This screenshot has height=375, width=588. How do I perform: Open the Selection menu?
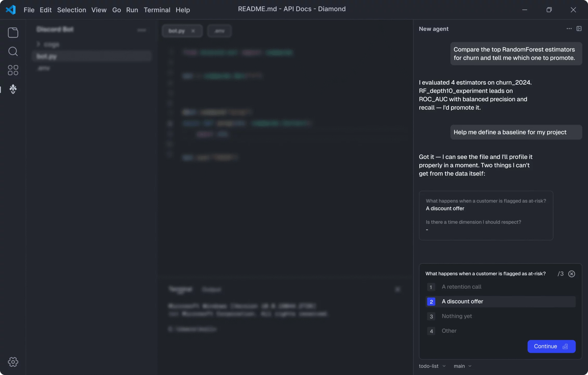pyautogui.click(x=72, y=10)
